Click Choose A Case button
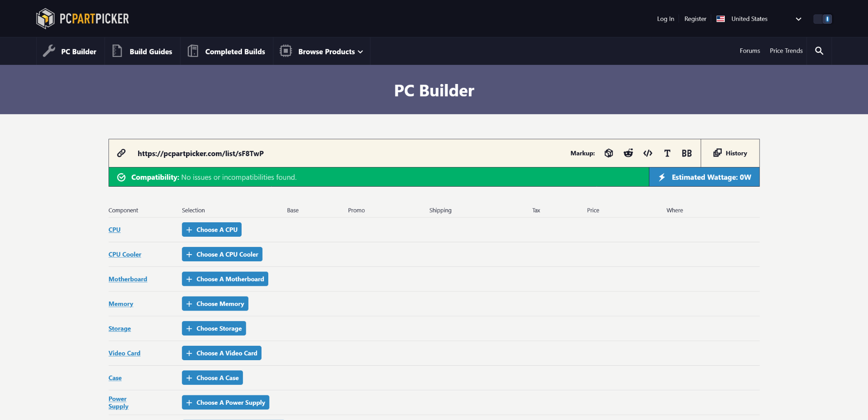The width and height of the screenshot is (868, 420). (212, 378)
